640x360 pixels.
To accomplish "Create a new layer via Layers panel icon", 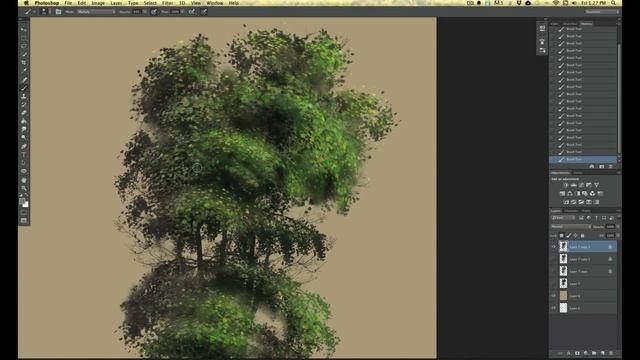I will point(602,353).
